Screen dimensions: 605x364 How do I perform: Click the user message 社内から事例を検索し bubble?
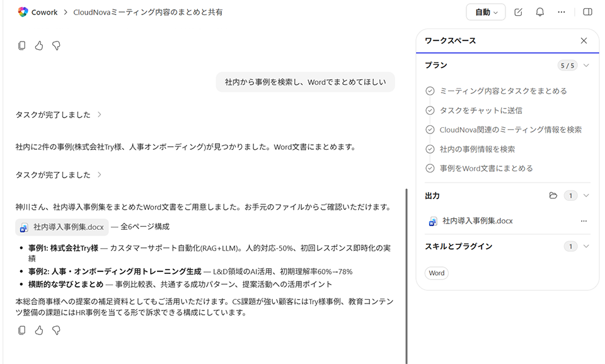pos(305,82)
